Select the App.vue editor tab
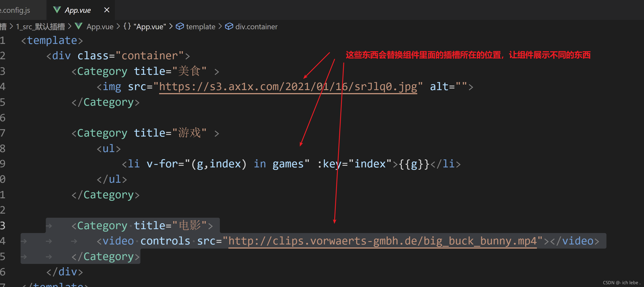Screen dimensions: 644x287 coord(81,10)
